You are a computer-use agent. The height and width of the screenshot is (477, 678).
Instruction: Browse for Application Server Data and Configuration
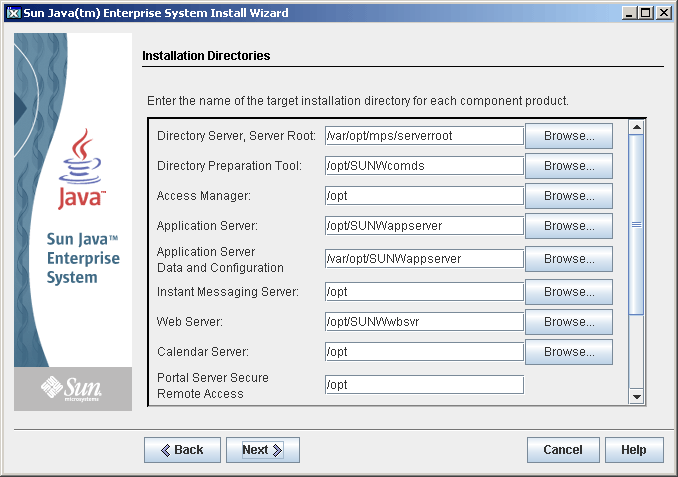click(569, 259)
